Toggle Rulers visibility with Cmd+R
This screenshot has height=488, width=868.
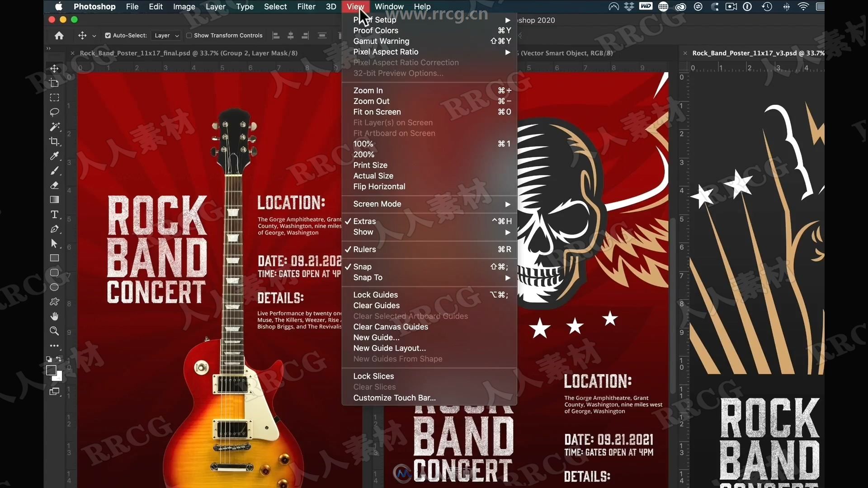(x=364, y=249)
